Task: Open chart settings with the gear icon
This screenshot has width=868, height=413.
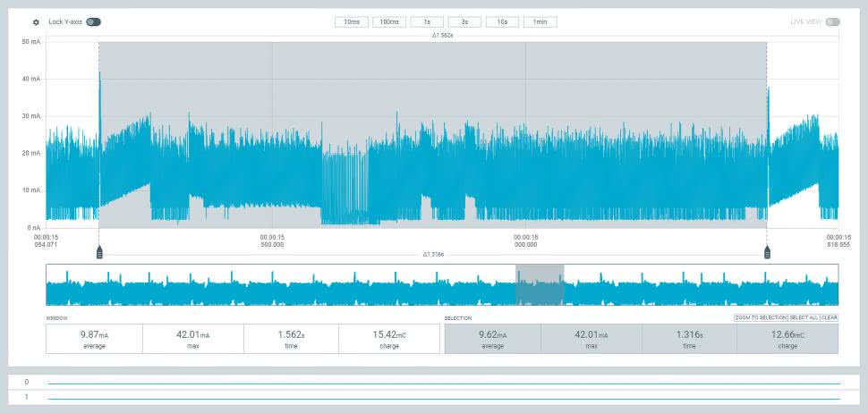Action: (x=36, y=22)
